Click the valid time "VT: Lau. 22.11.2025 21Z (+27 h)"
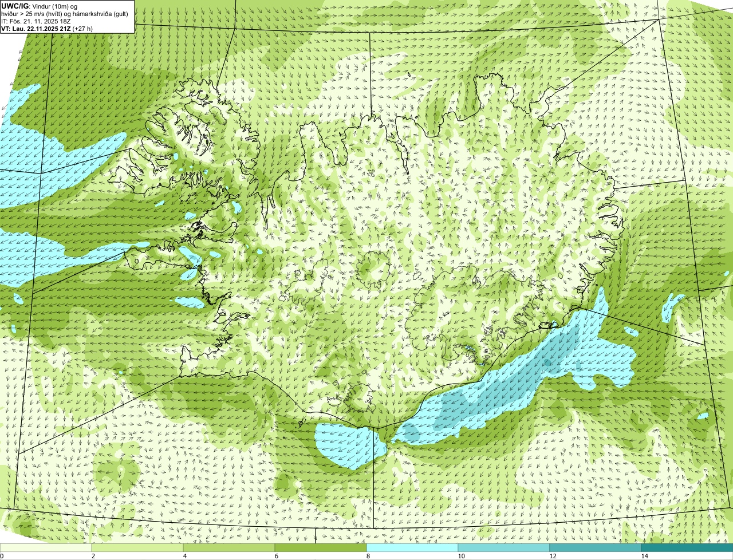The image size is (733, 560). (47, 28)
